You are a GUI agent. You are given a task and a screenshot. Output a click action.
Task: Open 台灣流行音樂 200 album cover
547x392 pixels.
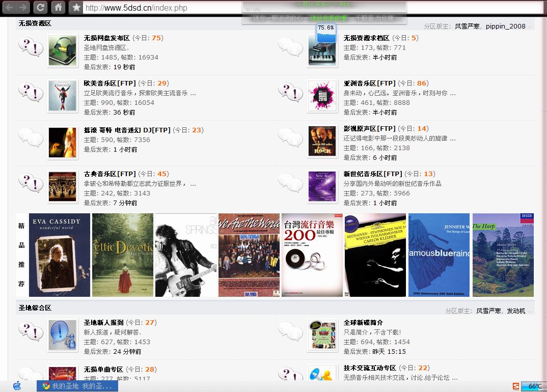(x=312, y=255)
